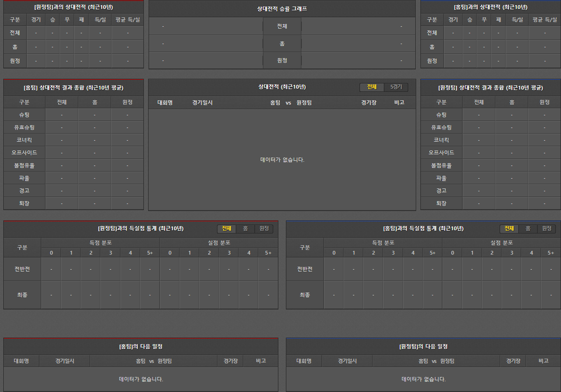Click 전체 label in 상대전적 승률 그래프
Screen dimensions: 561x392
click(x=282, y=26)
